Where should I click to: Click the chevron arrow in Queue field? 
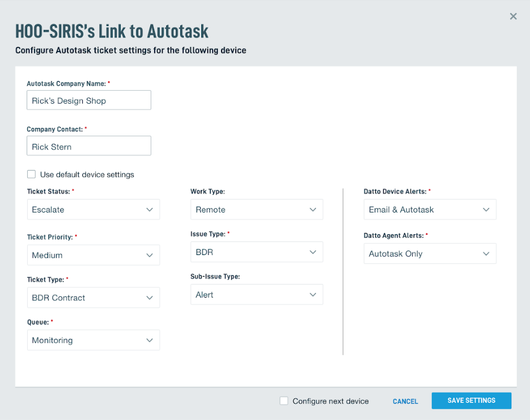150,340
